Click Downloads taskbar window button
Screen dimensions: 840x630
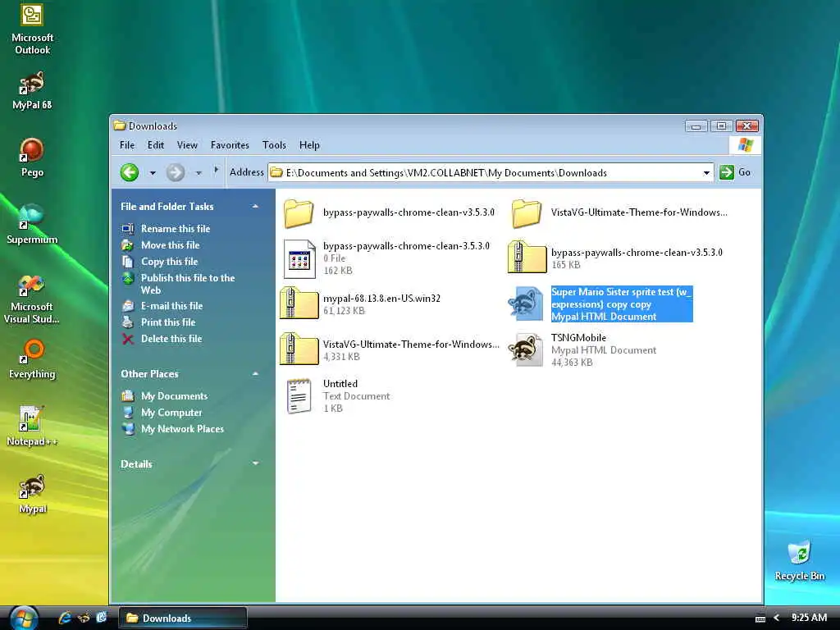183,619
